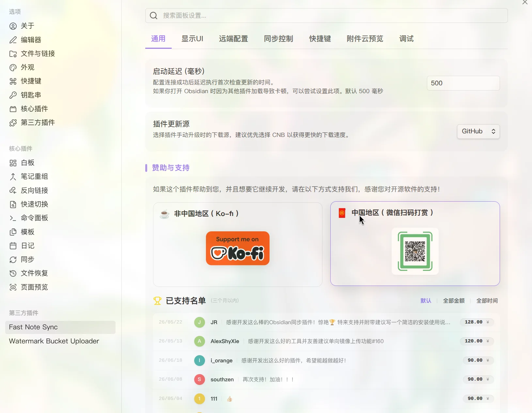Sort supporter list by 全部金额
532x413 pixels.
(x=454, y=301)
